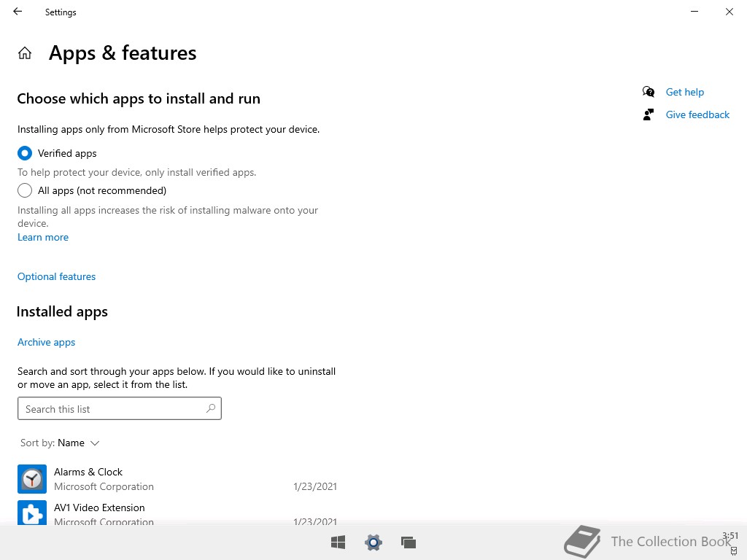747x560 pixels.
Task: Click the 3:51 clock in the tray
Action: [x=729, y=536]
